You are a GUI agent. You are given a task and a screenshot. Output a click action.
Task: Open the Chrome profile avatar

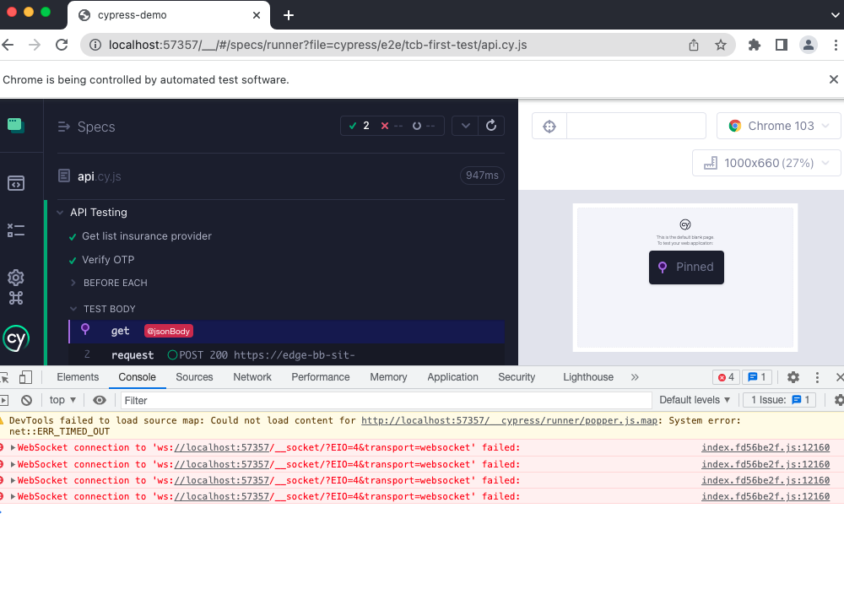coord(809,46)
